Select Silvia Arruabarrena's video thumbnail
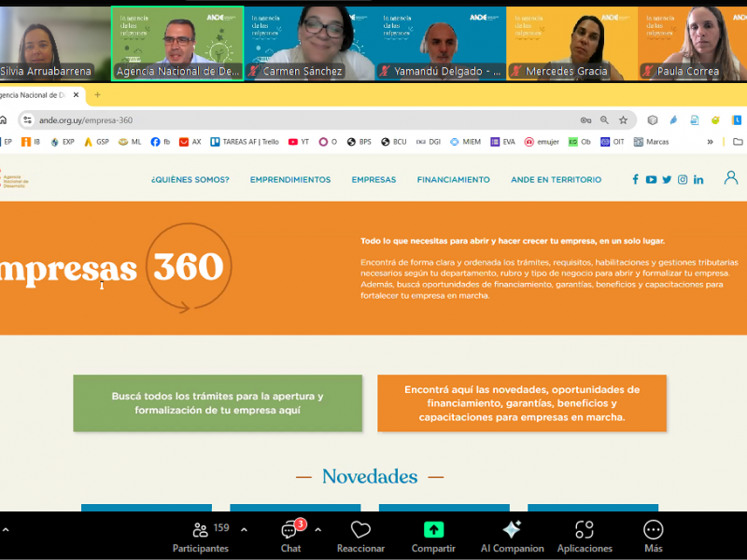 click(55, 44)
